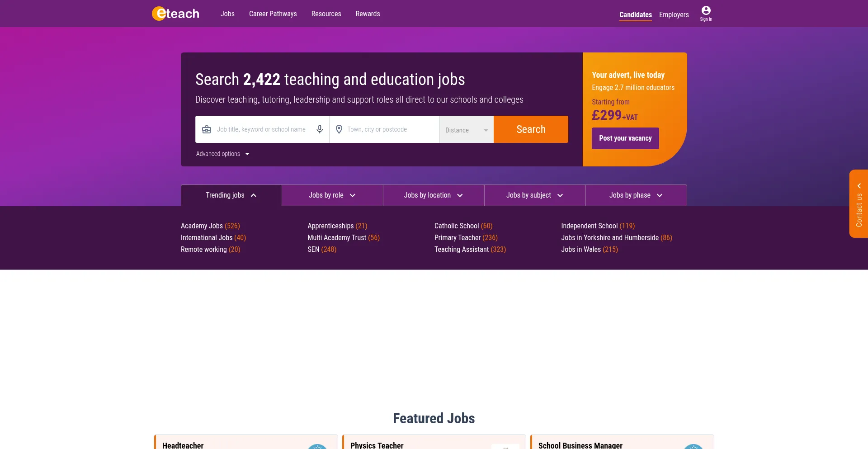Open the Distance dropdown
This screenshot has width=868, height=449.
coord(466,130)
